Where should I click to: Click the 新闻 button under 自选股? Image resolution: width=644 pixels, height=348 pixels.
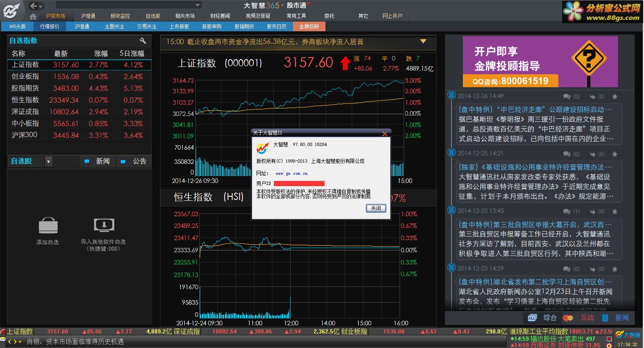(x=98, y=161)
